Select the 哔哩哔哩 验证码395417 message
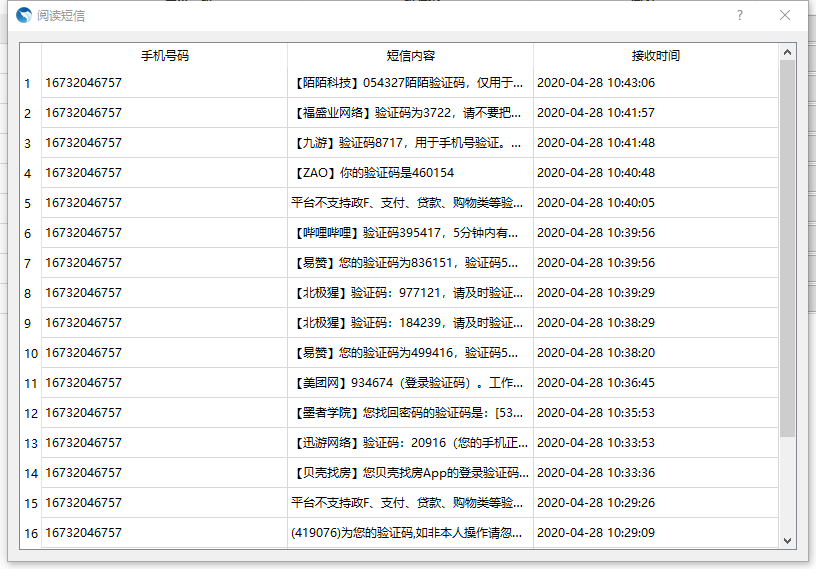 pyautogui.click(x=410, y=233)
